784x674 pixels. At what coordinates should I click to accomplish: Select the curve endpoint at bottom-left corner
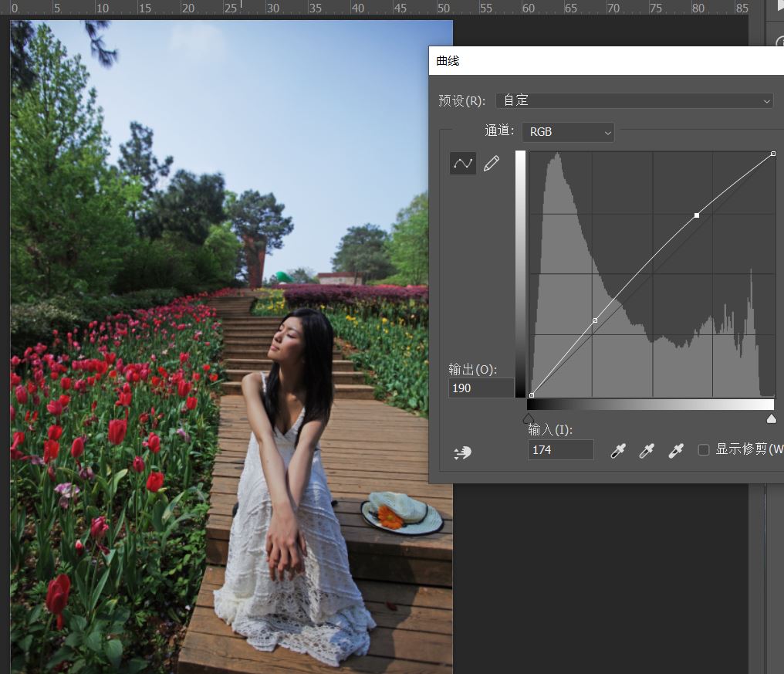pyautogui.click(x=532, y=395)
